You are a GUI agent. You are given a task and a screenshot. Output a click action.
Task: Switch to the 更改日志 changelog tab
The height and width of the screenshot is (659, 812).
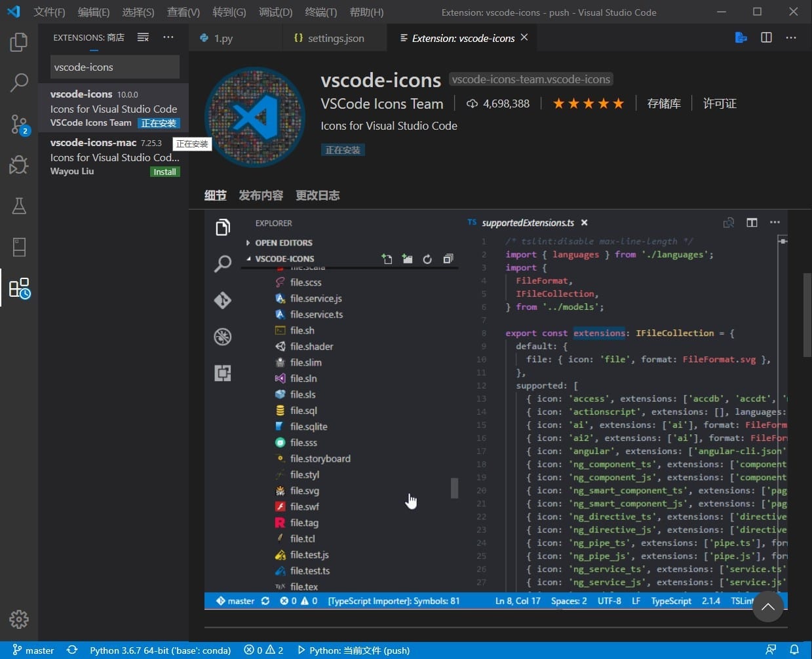(x=317, y=195)
